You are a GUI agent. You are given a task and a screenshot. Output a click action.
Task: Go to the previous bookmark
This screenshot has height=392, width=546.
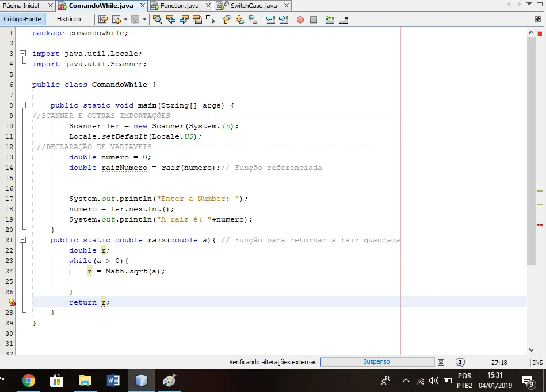[x=227, y=20]
